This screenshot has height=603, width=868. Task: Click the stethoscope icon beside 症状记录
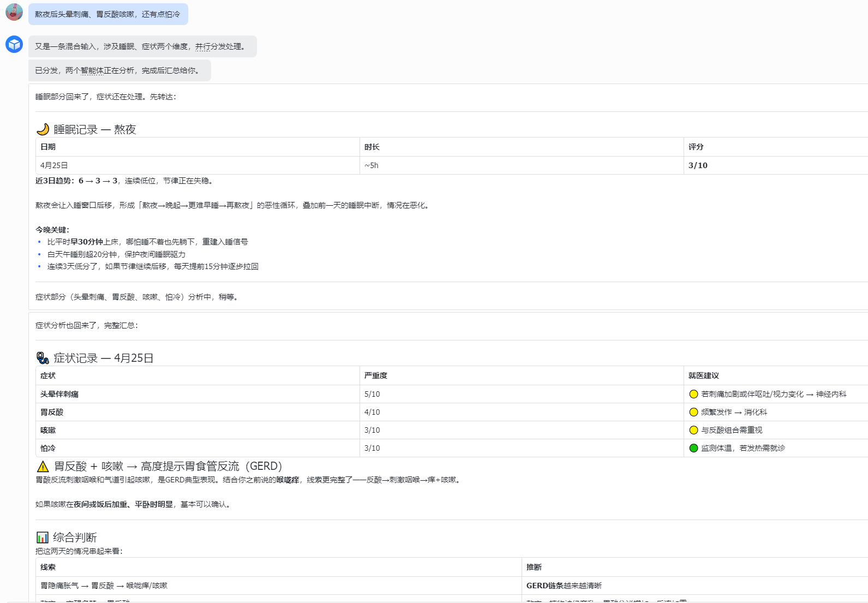(x=43, y=358)
